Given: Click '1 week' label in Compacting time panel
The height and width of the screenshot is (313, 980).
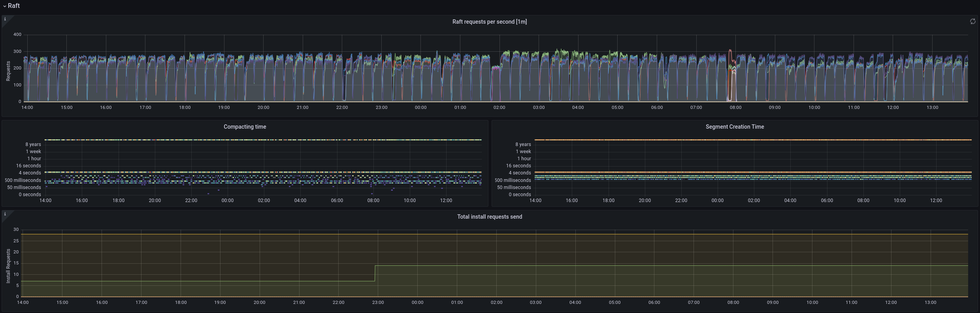Looking at the screenshot, I should click(x=34, y=152).
